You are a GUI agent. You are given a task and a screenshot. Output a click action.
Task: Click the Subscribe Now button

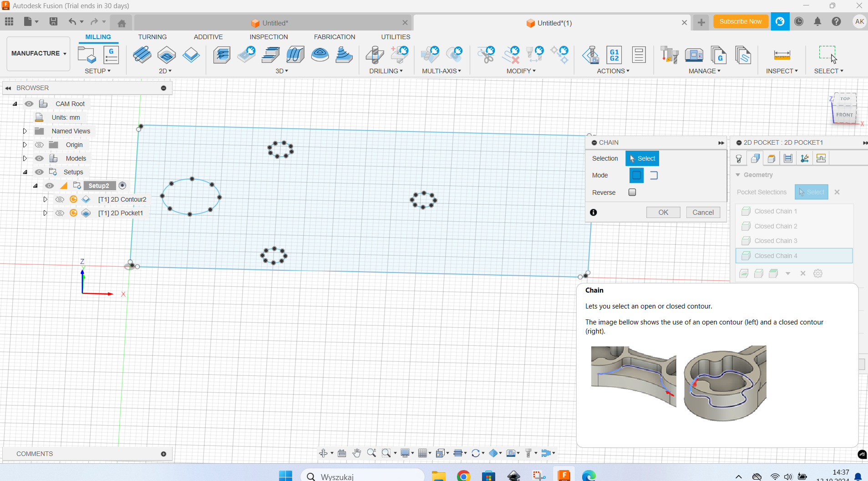pos(741,21)
